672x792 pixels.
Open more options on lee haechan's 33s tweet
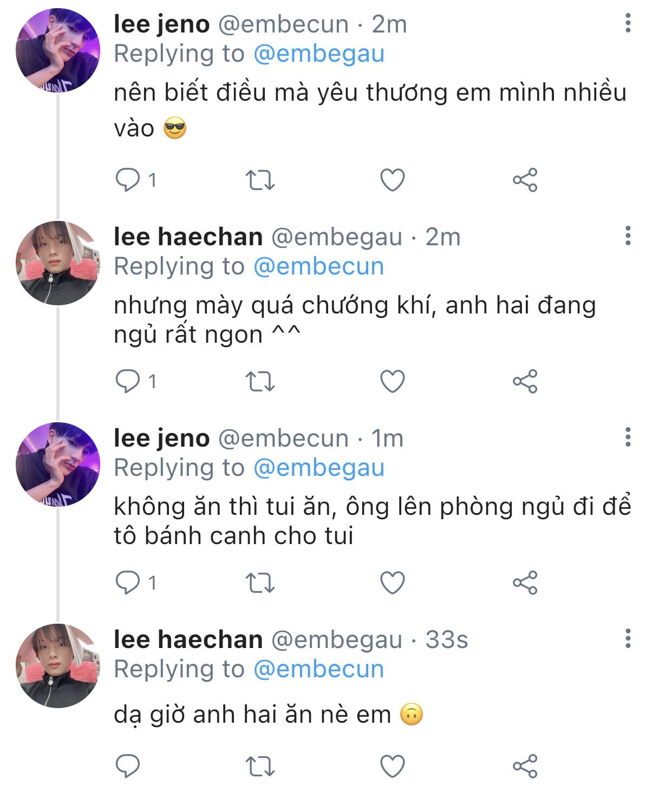point(628,639)
